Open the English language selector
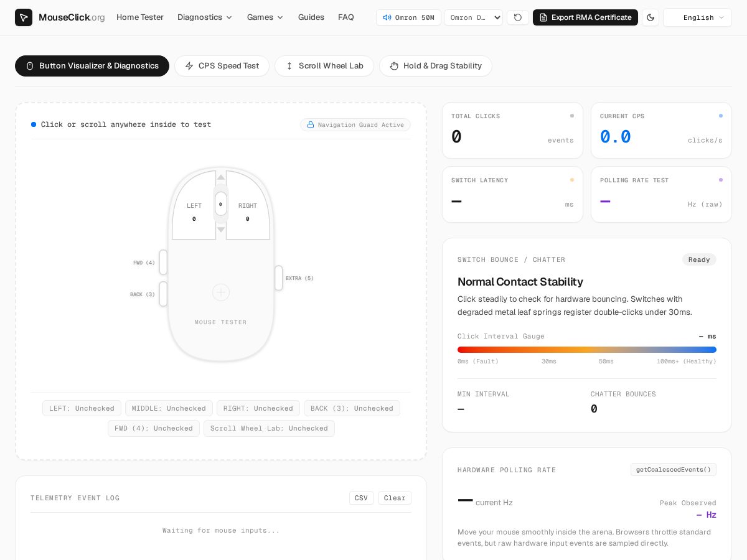The height and width of the screenshot is (560, 747). (697, 17)
